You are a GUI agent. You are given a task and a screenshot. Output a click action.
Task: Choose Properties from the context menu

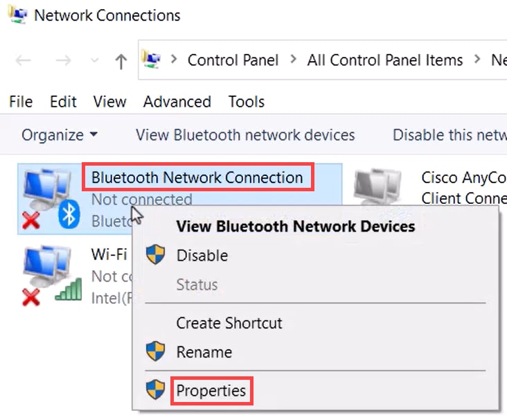click(x=211, y=391)
